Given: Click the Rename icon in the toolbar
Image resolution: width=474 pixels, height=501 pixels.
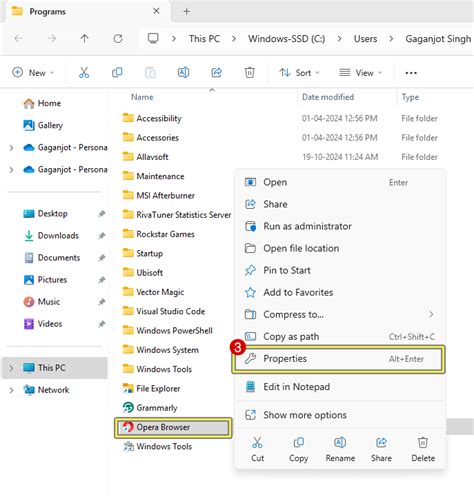Looking at the screenshot, I should click(x=183, y=72).
